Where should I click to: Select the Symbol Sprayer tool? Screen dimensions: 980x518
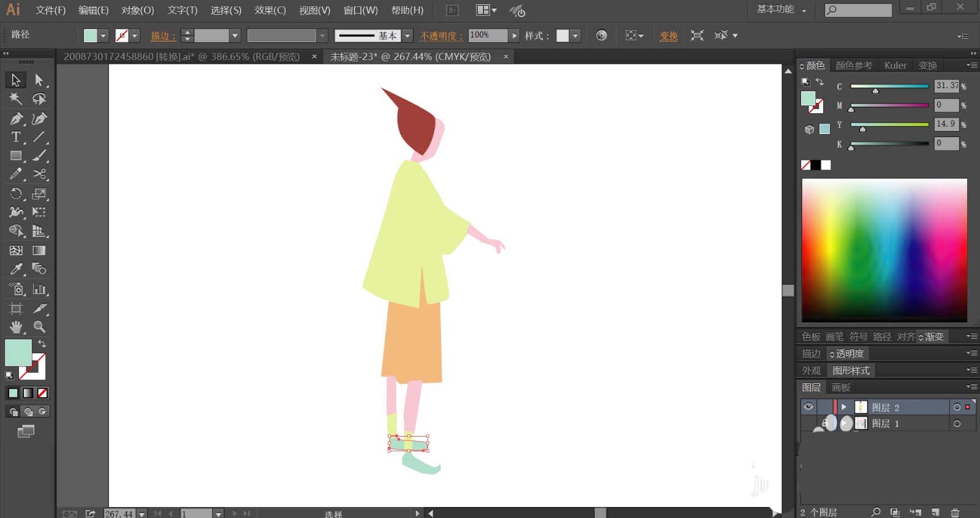tap(16, 289)
